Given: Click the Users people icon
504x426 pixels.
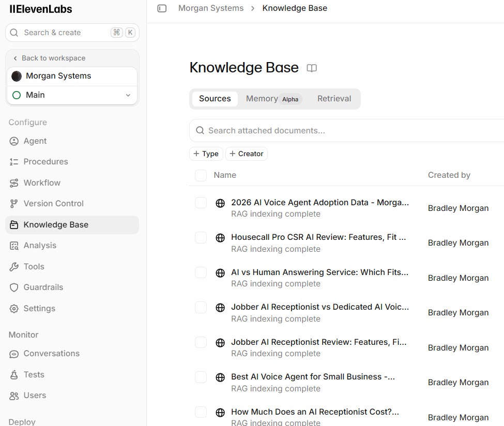Looking at the screenshot, I should point(14,395).
